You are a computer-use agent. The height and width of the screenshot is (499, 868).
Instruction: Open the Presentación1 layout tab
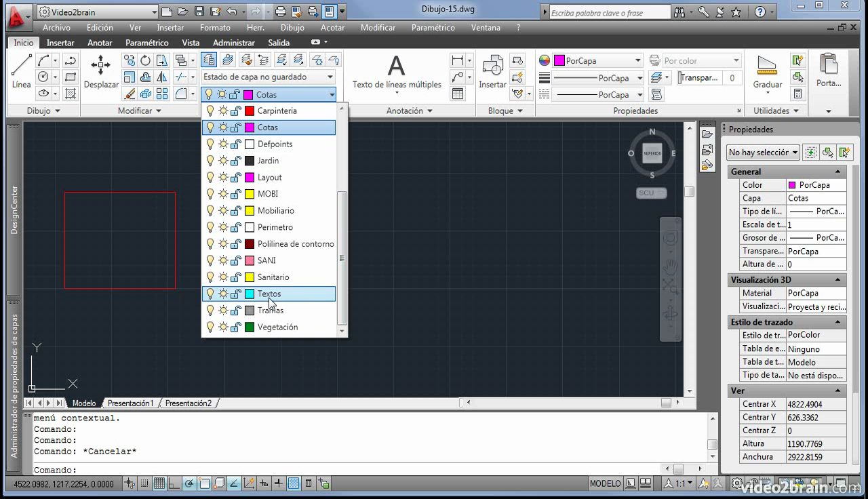click(130, 403)
